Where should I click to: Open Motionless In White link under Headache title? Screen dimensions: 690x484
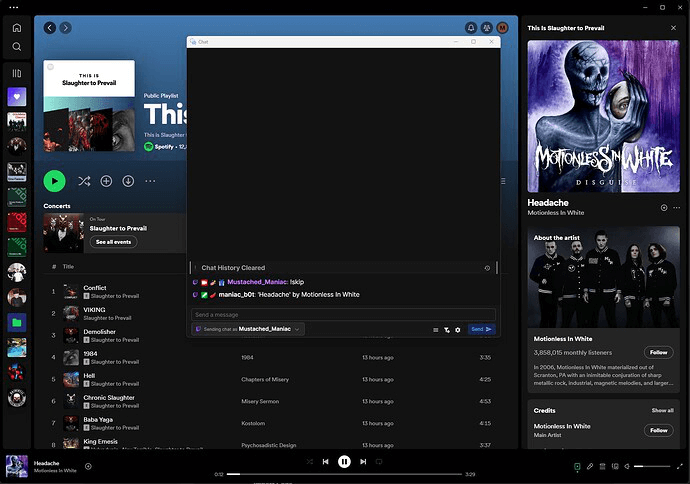coord(556,213)
